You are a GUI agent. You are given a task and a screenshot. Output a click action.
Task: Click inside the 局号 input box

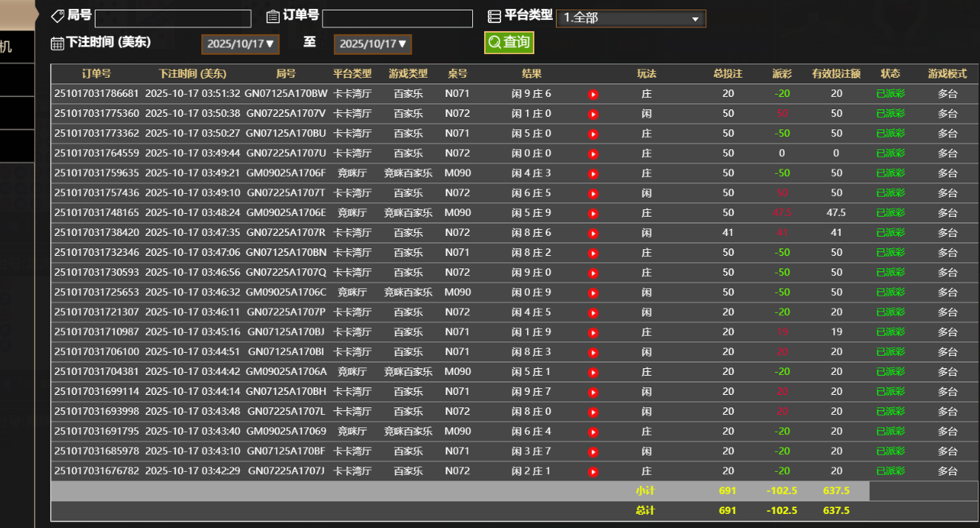[172, 18]
